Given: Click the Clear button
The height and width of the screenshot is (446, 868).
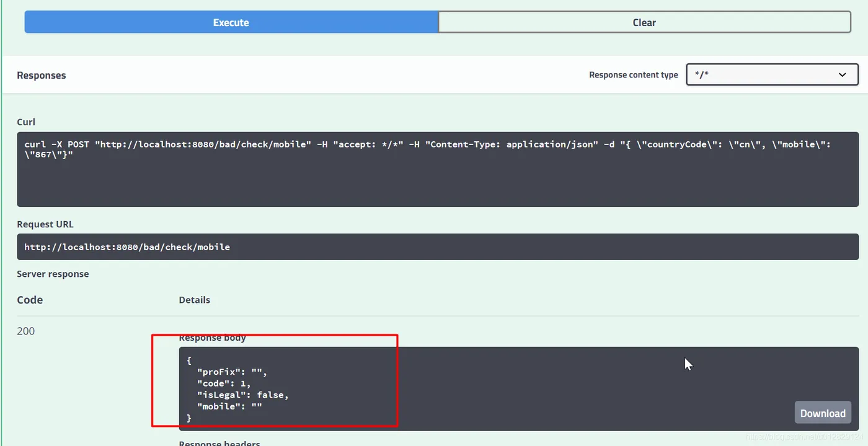Looking at the screenshot, I should [x=644, y=22].
